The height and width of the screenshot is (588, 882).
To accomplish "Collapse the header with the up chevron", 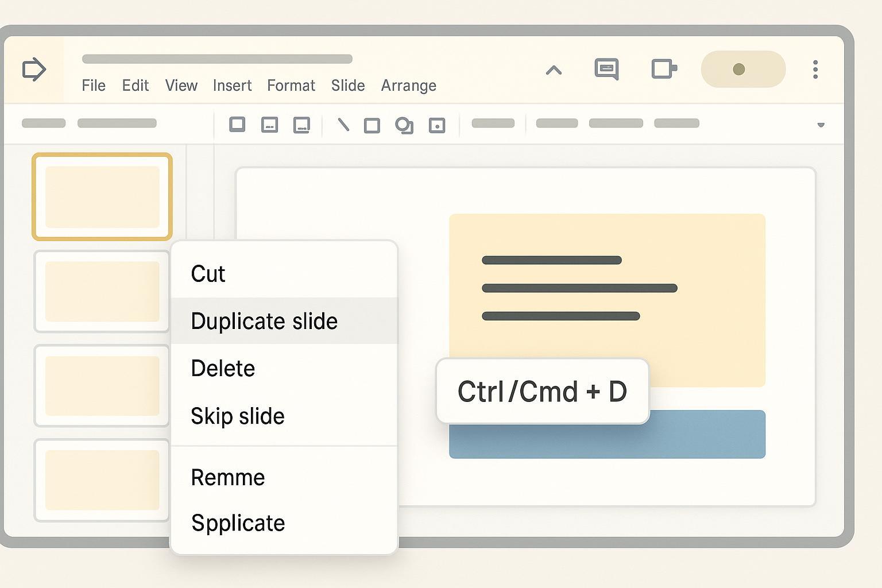I will (x=554, y=70).
